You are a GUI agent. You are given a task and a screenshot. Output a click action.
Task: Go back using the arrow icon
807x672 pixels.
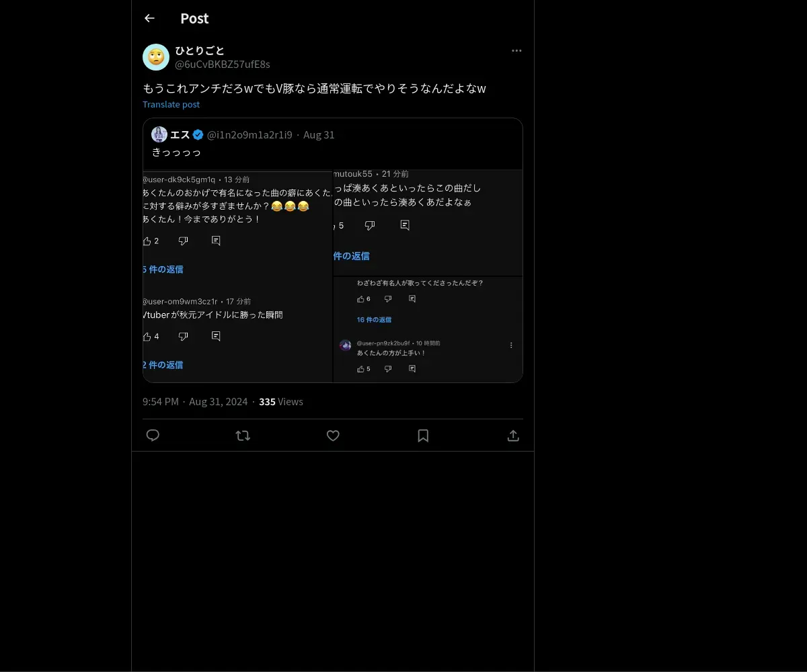click(149, 18)
